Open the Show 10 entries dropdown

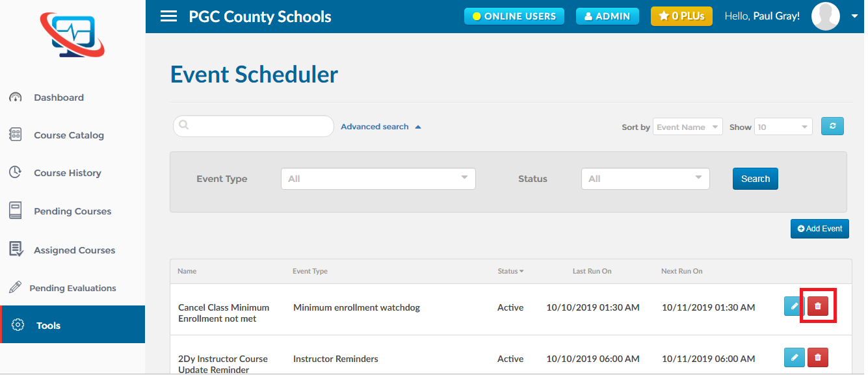pos(783,127)
